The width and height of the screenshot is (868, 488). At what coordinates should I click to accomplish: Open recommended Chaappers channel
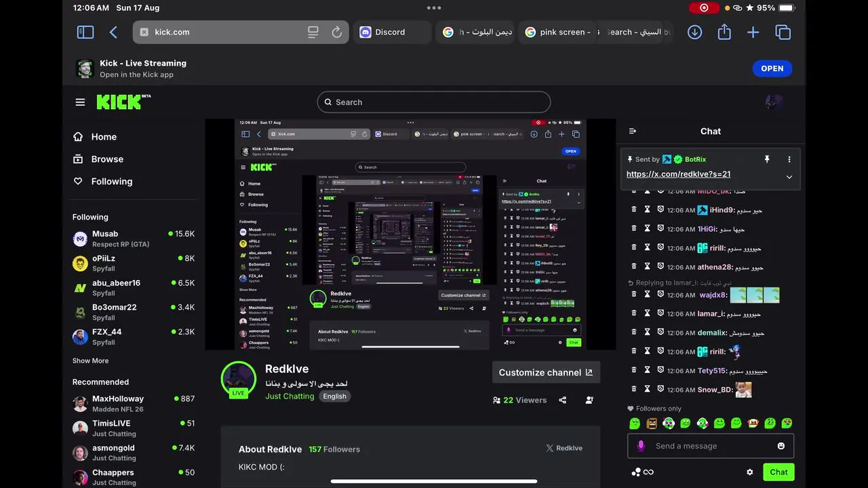tap(133, 477)
